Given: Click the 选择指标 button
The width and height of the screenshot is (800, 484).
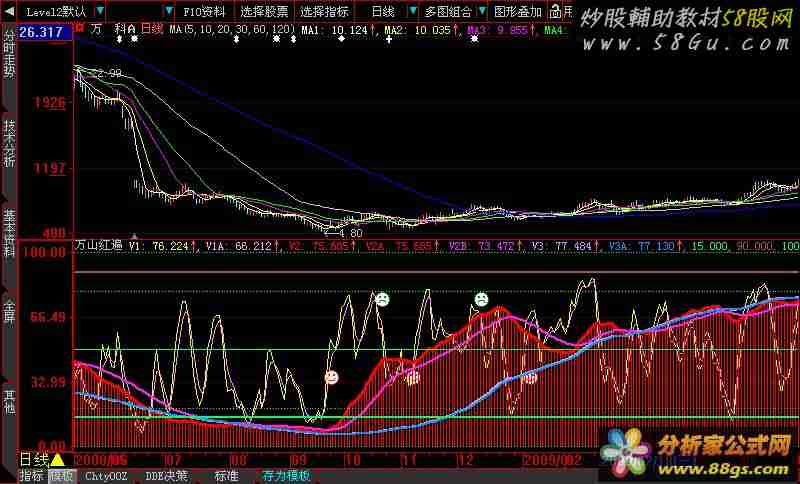Looking at the screenshot, I should [x=324, y=11].
